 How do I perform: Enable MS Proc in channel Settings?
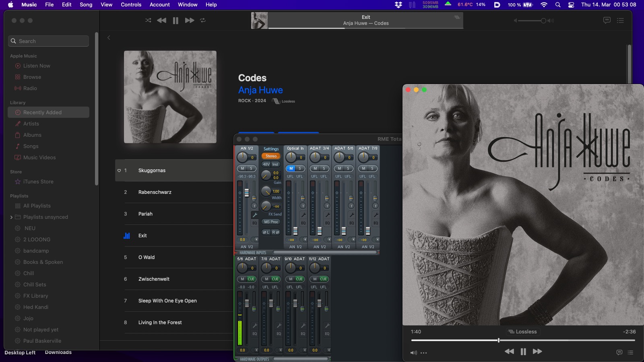271,222
